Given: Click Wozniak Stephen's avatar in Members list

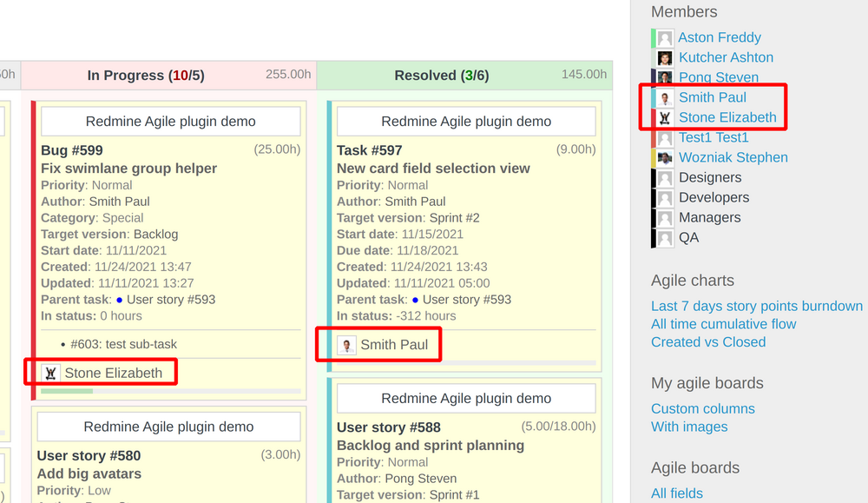Looking at the screenshot, I should click(663, 157).
